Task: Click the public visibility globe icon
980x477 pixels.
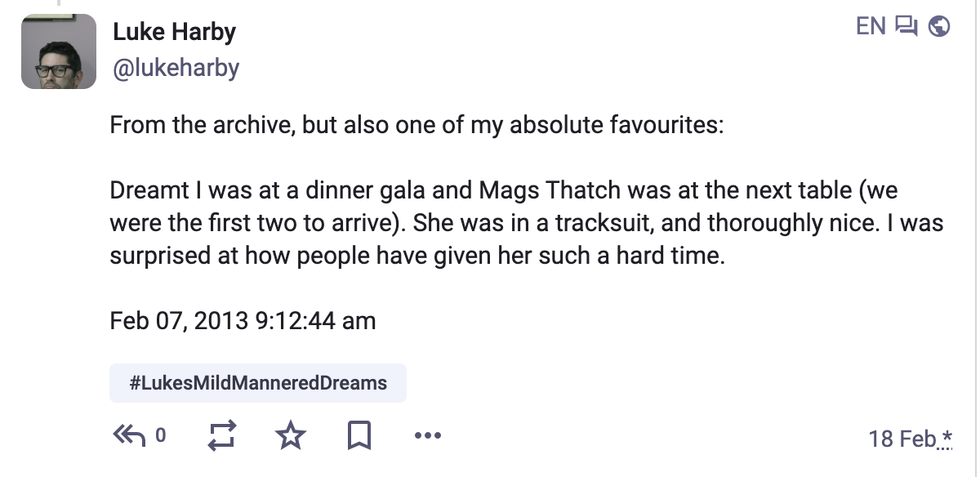Action: click(940, 26)
